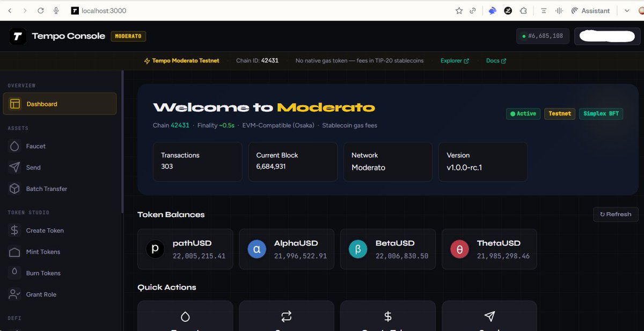Open the Docs external link
Viewport: 644px width, 331px height.
click(496, 61)
